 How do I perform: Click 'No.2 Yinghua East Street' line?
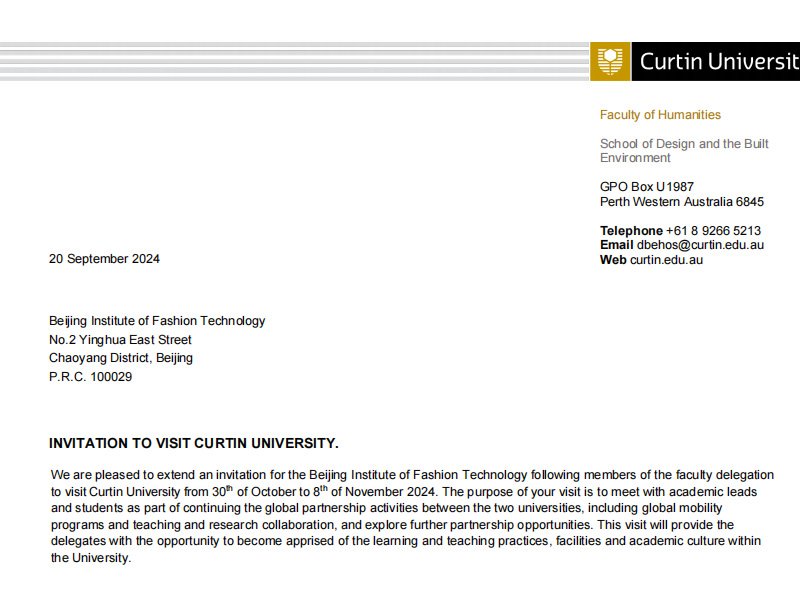tap(120, 340)
